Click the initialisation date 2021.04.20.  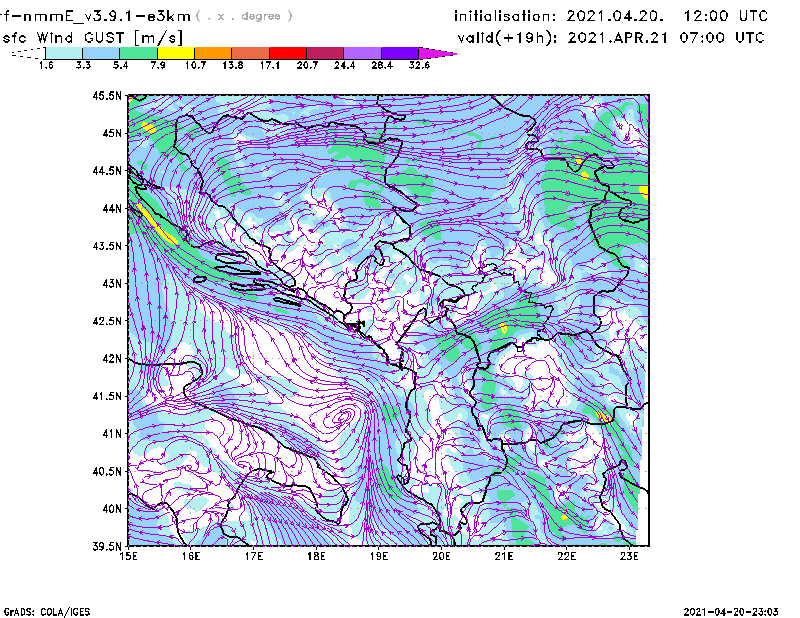tap(615, 16)
